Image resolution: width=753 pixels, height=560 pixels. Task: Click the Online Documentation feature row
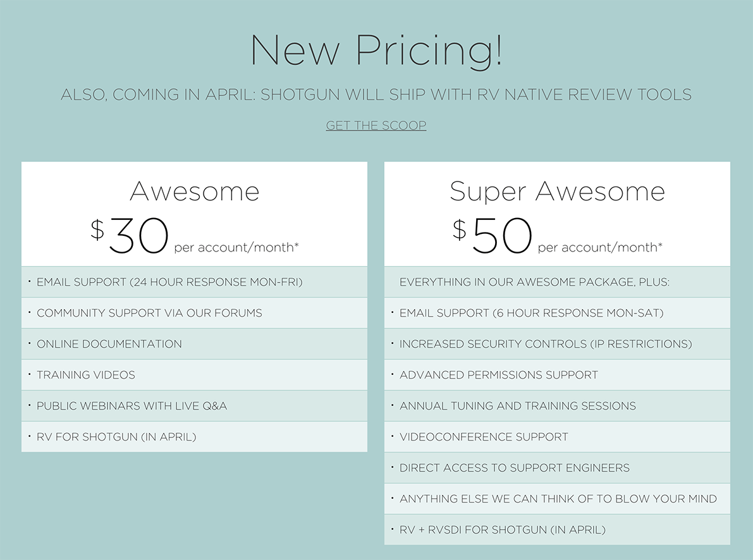195,344
